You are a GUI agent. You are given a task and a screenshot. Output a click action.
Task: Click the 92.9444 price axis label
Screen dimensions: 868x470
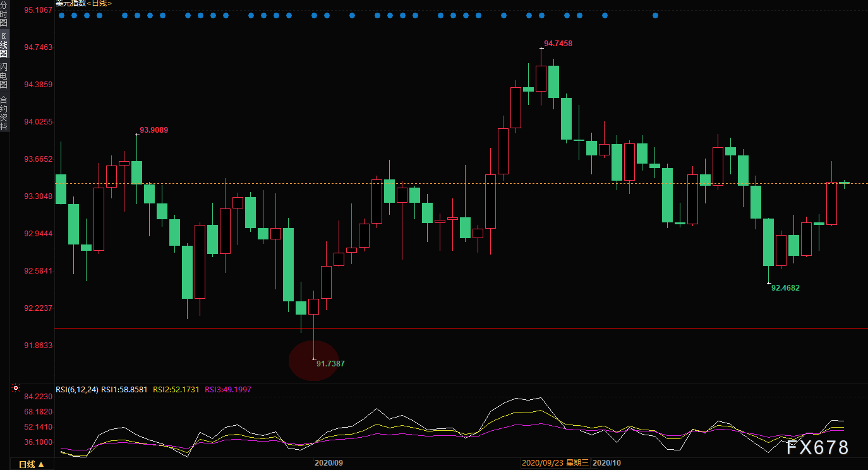point(38,233)
